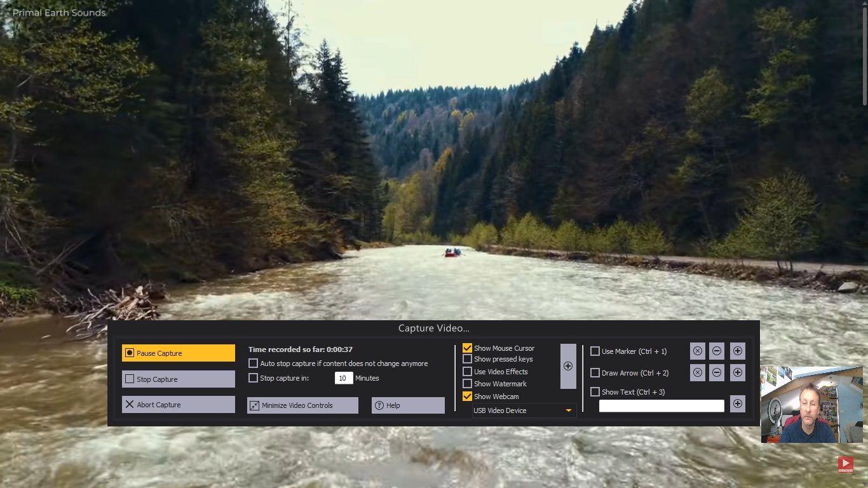Decrease marker size with the minus icon

point(717,351)
